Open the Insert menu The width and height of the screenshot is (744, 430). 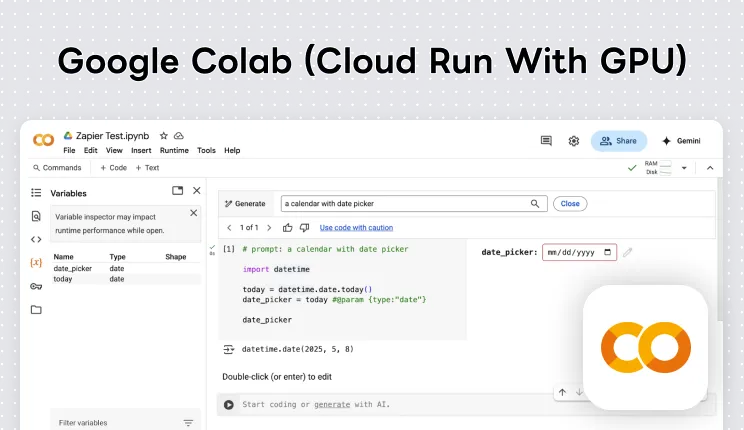coord(141,150)
